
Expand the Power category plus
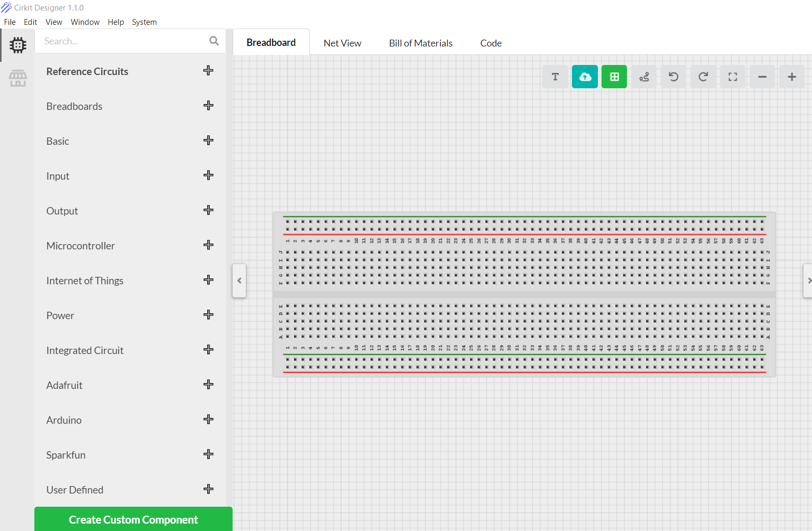tap(208, 315)
